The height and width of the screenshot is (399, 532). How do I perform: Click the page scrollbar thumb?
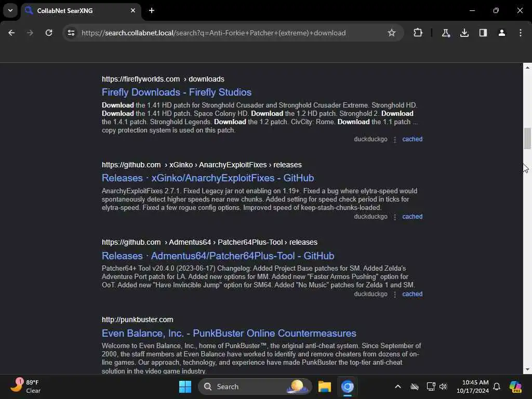click(x=527, y=138)
